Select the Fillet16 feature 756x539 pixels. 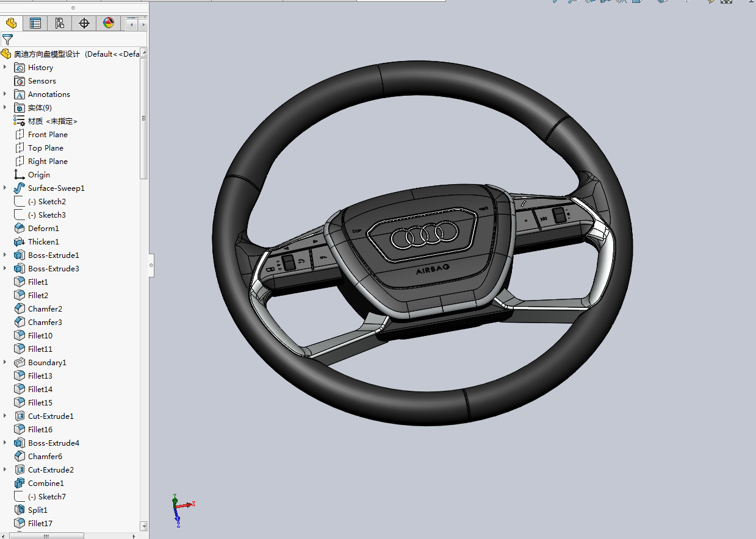pyautogui.click(x=40, y=430)
